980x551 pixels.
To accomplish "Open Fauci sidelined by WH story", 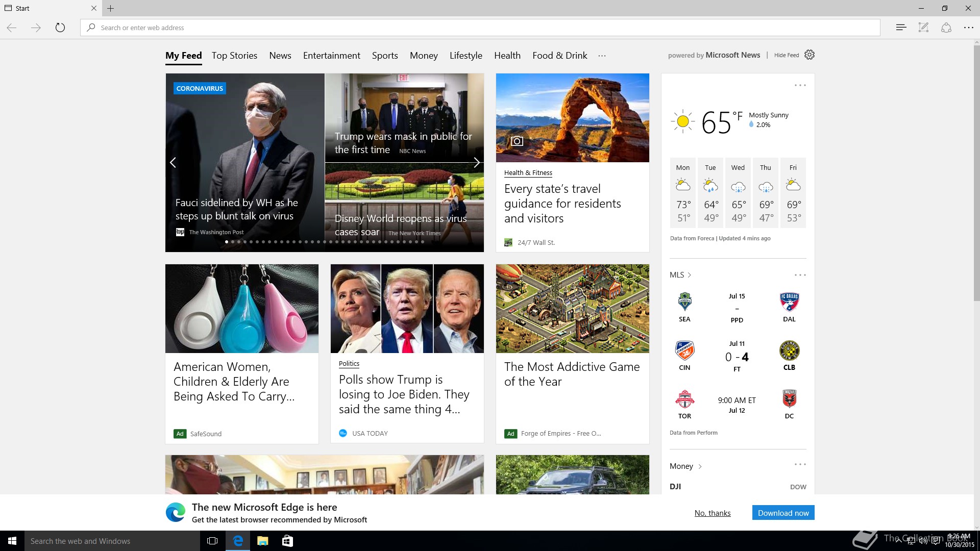I will tap(236, 209).
